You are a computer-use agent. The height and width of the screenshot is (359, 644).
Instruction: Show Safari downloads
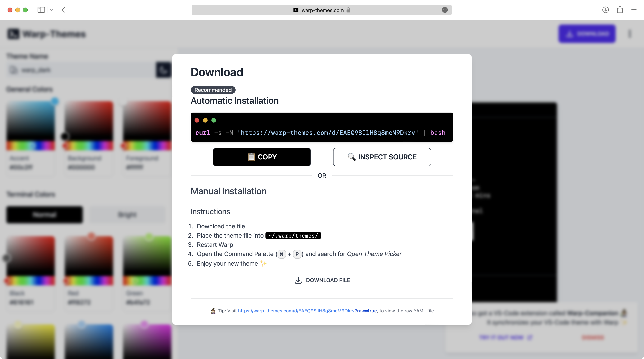pos(605,10)
